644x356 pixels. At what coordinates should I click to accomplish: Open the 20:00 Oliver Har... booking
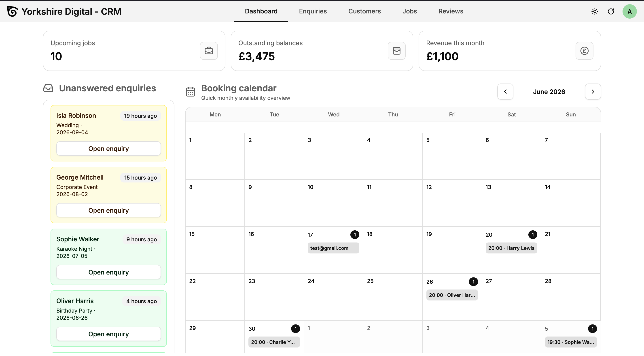452,295
